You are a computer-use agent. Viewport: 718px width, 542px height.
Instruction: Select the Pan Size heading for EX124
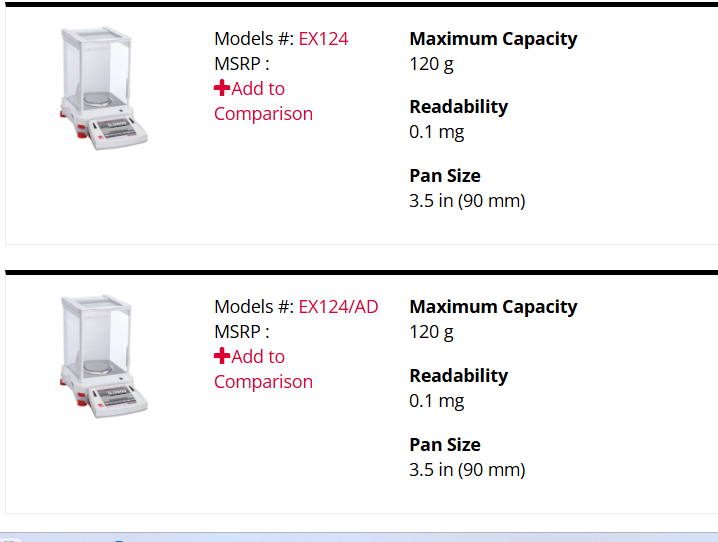445,176
